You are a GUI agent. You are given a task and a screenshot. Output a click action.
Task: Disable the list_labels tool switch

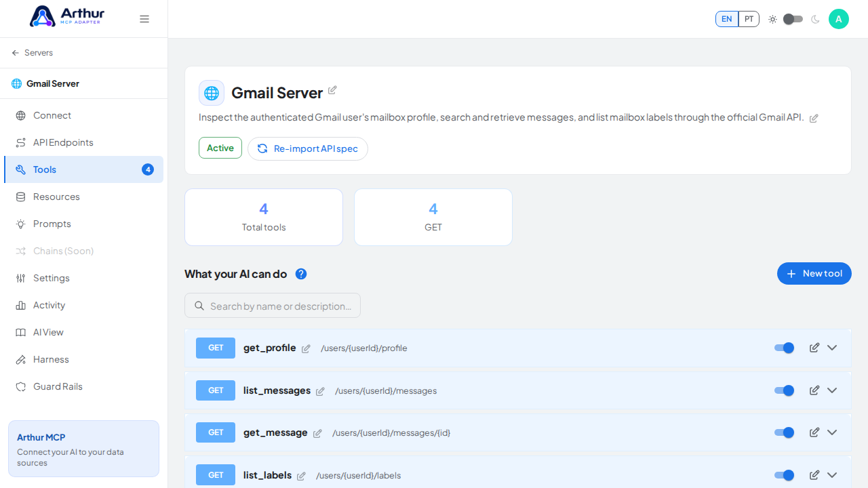point(785,475)
